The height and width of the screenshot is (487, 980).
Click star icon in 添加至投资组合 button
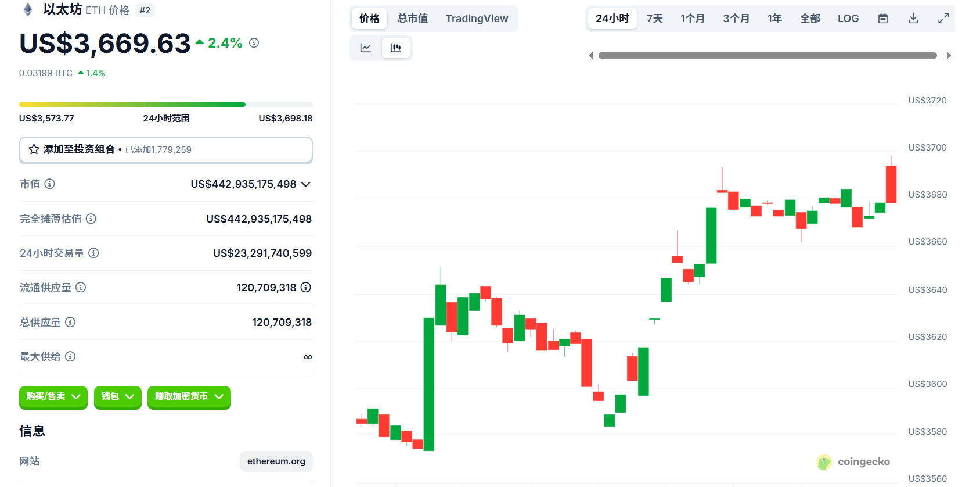[34, 149]
